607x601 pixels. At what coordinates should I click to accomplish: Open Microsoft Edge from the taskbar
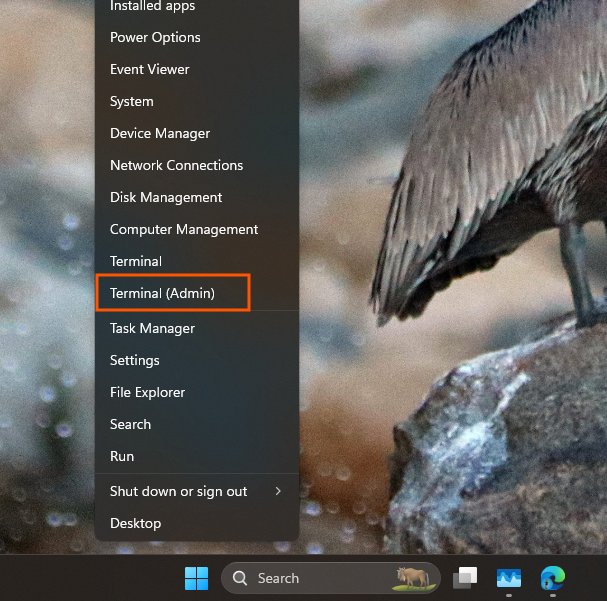pos(553,579)
